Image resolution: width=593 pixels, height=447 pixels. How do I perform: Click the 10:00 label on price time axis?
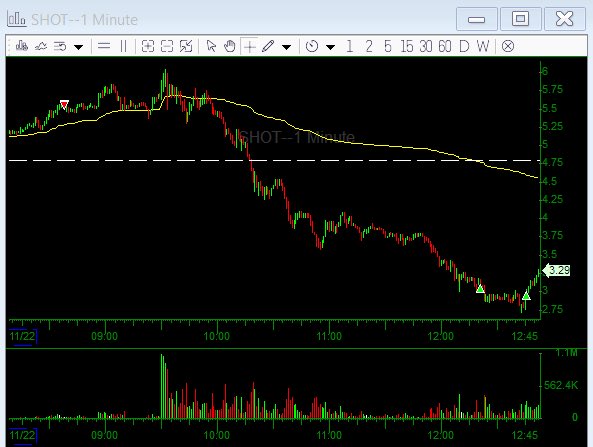[216, 336]
